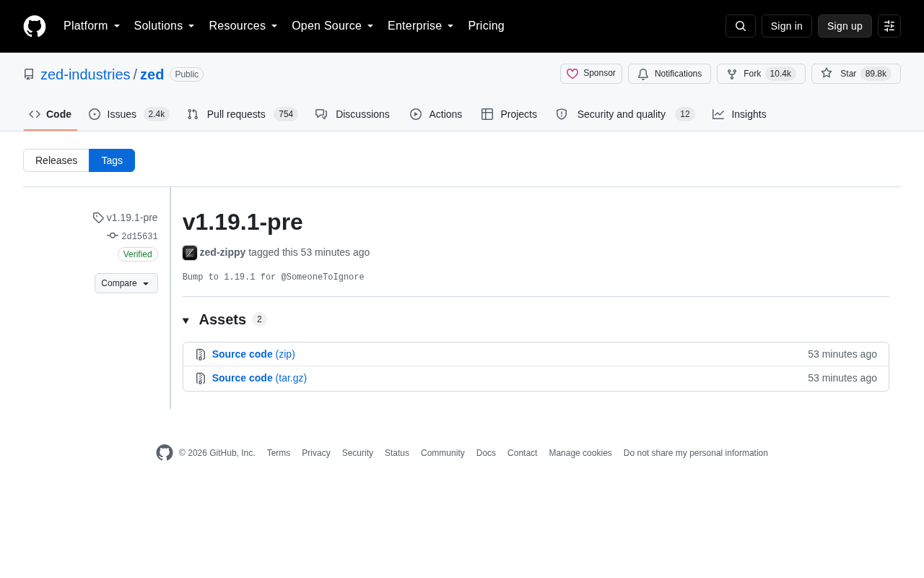This screenshot has width=924, height=578.
Task: Go to the Pricing page
Action: click(x=486, y=26)
